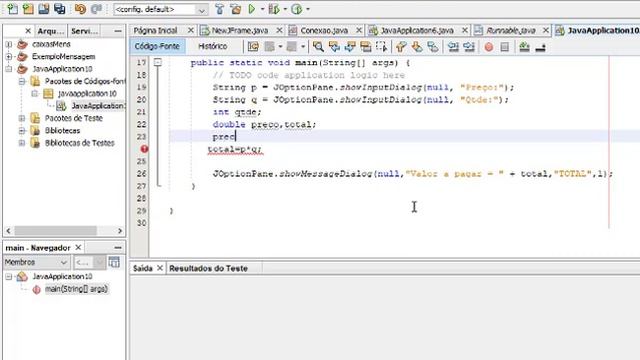Open dropdown arrow beside Debug Project
The width and height of the screenshot is (640, 360).
285,9
